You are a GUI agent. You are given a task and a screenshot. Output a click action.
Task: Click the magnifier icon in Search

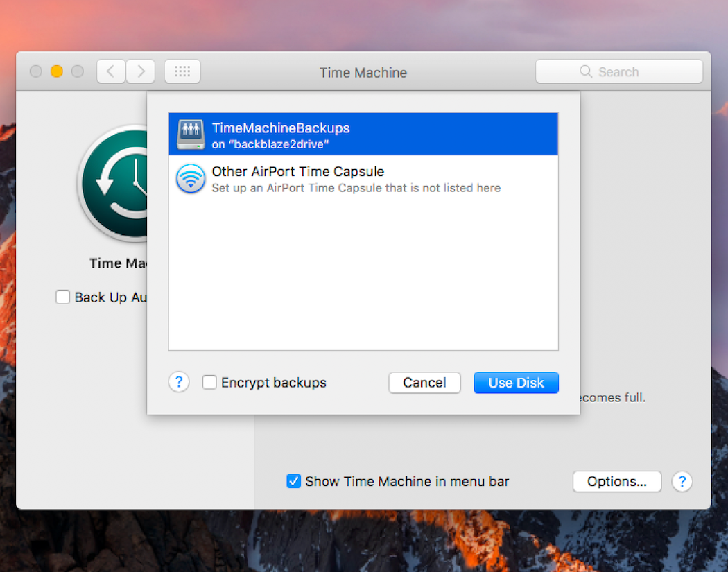click(586, 71)
